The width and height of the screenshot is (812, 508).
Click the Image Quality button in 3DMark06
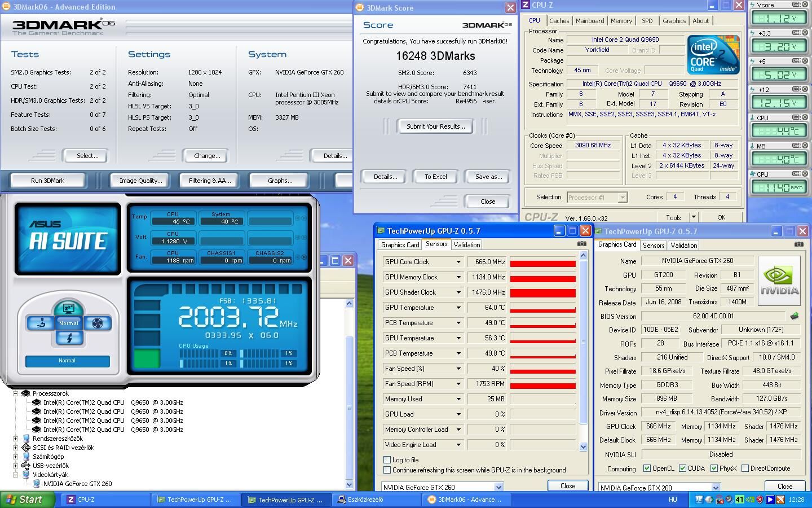click(x=140, y=181)
